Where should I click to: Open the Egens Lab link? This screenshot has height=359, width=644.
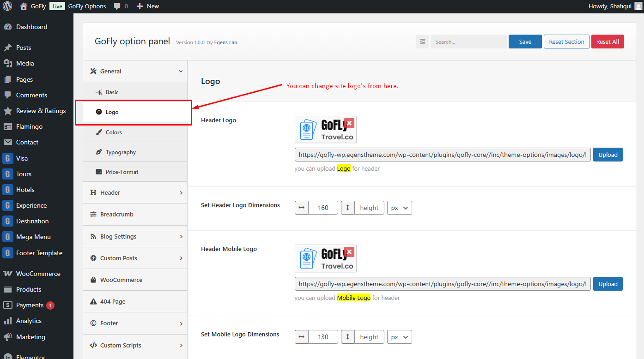(x=225, y=42)
